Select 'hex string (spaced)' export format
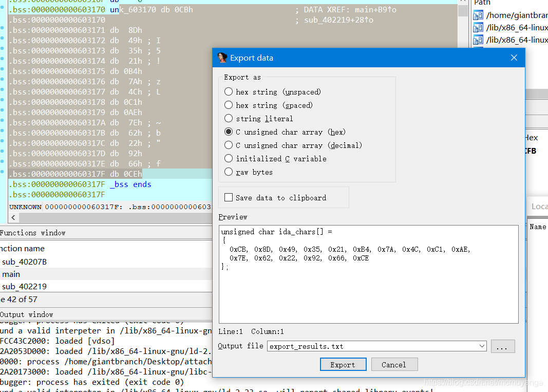Viewport: 548px width, 392px height. point(229,105)
